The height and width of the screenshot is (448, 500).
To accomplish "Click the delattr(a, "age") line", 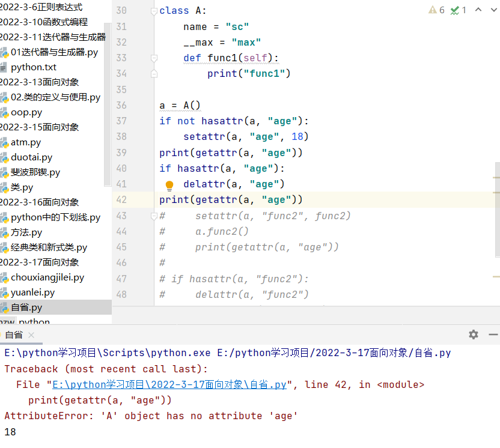I will (234, 184).
